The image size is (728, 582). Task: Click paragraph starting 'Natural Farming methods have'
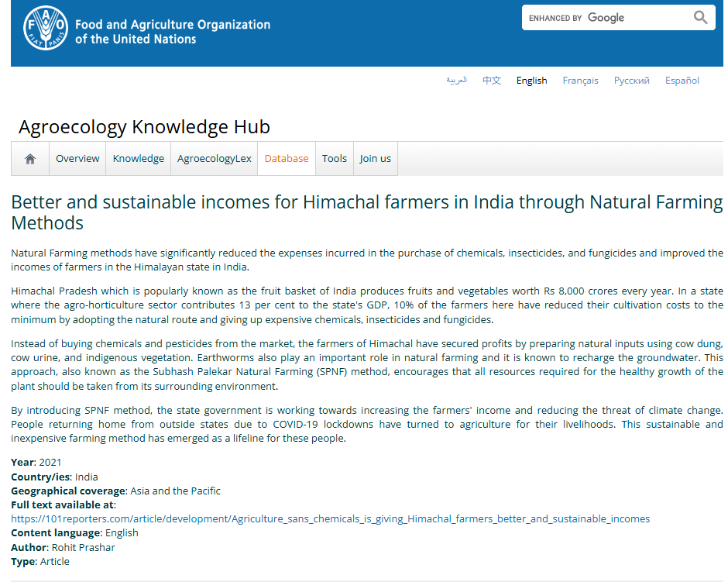[367, 260]
